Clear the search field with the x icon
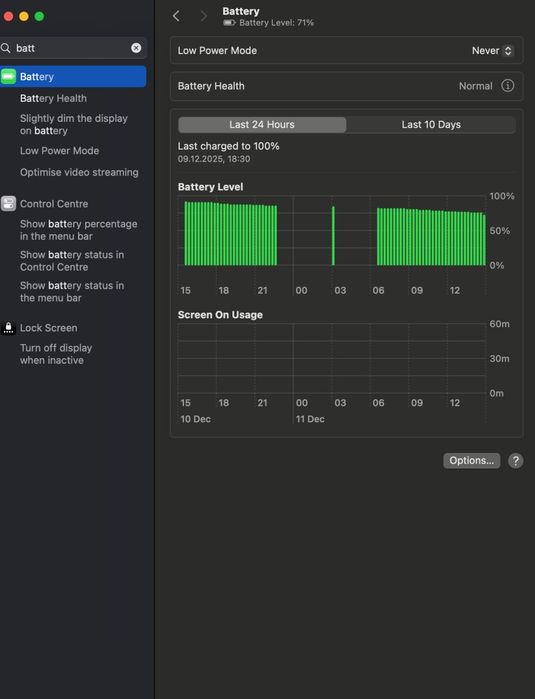 136,48
